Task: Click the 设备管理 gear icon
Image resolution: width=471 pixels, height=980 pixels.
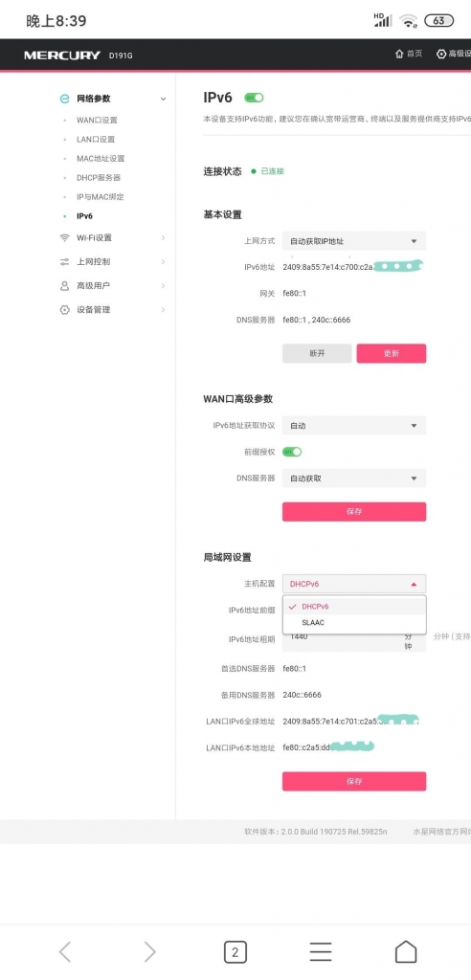Action: [x=64, y=310]
